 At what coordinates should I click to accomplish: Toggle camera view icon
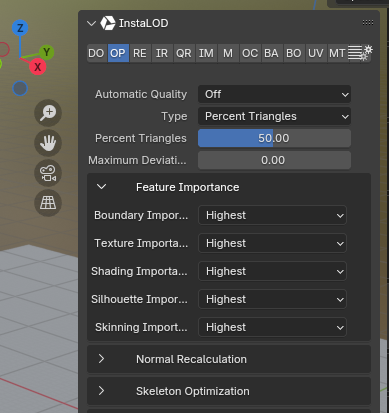(x=48, y=173)
